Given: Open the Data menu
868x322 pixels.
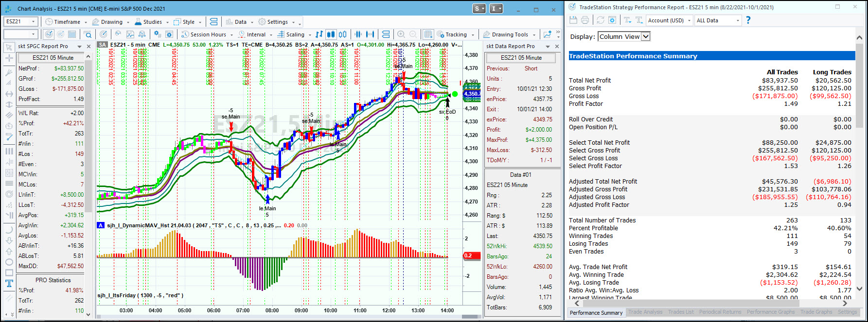Looking at the screenshot, I should pyautogui.click(x=240, y=22).
